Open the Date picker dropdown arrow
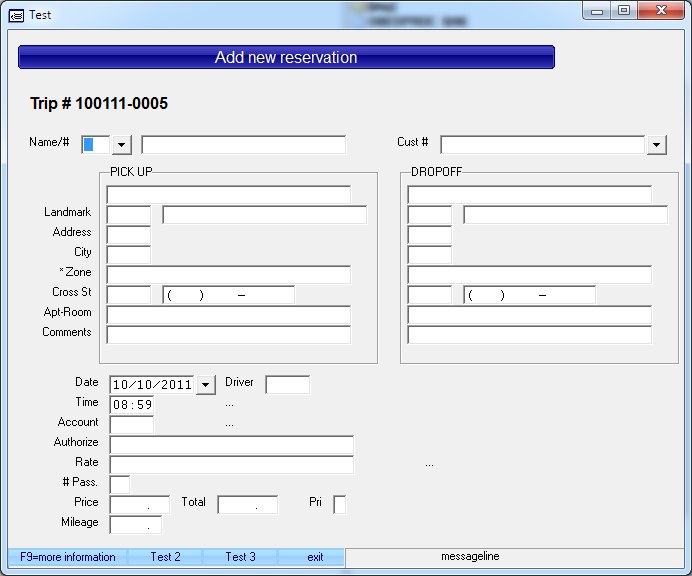 [x=205, y=385]
